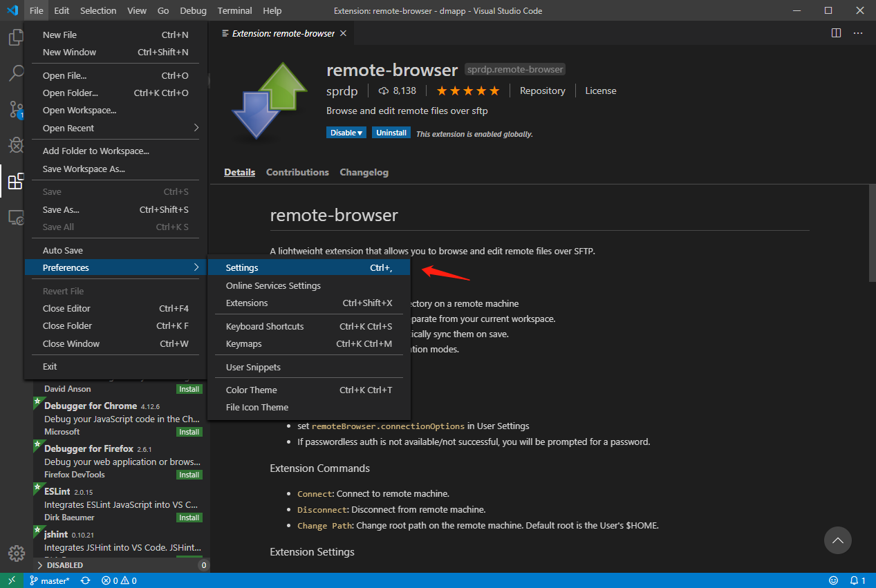The height and width of the screenshot is (588, 876).
Task: Select Extensions in Preferences submenu
Action: coord(309,303)
